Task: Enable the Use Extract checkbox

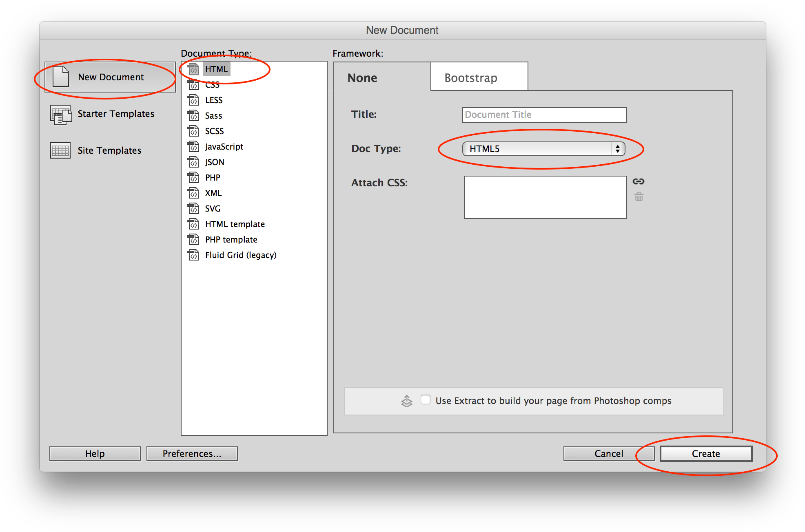Action: click(426, 400)
